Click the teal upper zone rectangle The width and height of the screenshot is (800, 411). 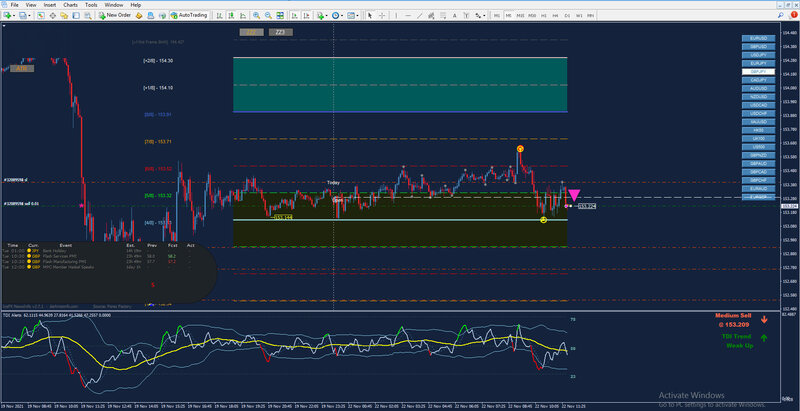[x=400, y=85]
